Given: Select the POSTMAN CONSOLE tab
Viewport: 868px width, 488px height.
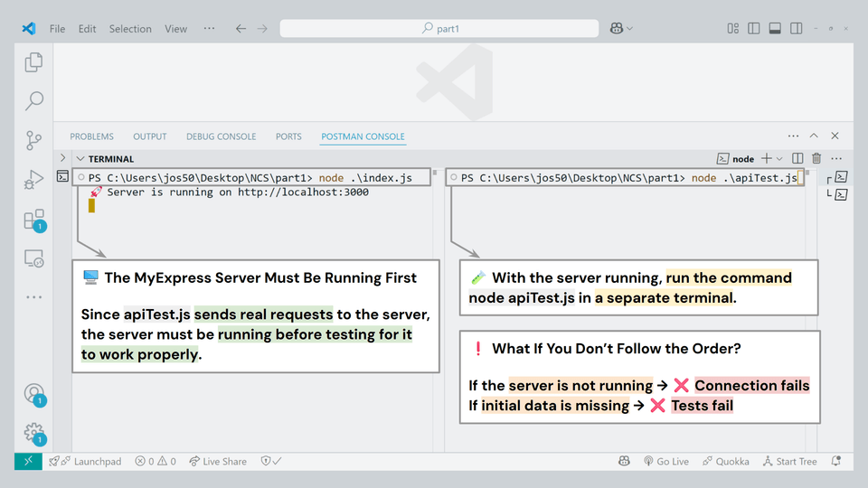Looking at the screenshot, I should (363, 136).
